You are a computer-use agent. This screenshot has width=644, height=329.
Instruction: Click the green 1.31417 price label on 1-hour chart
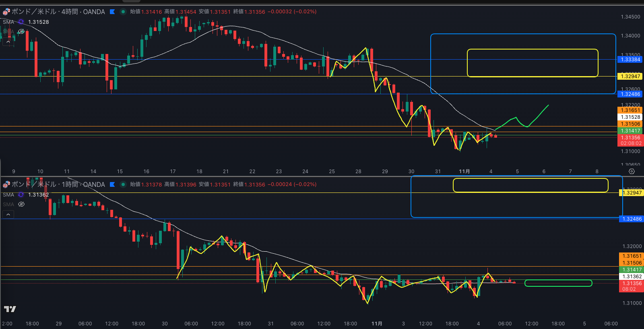[632, 270]
